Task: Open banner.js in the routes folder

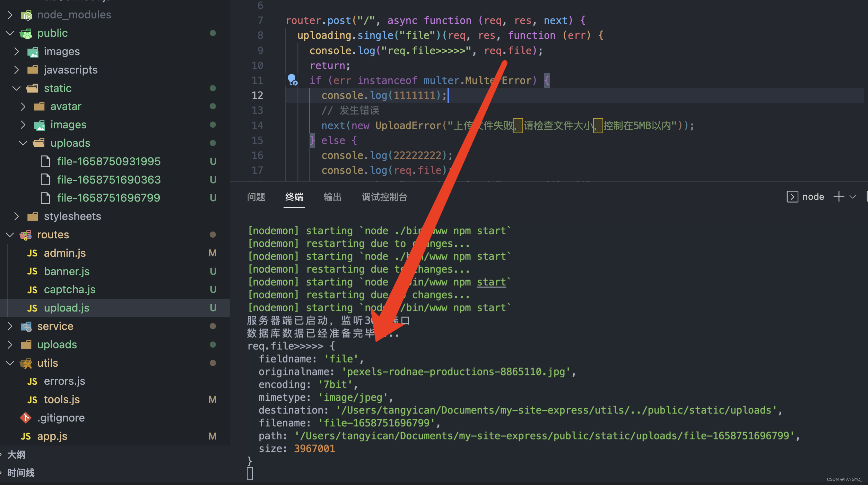Action: (x=67, y=271)
